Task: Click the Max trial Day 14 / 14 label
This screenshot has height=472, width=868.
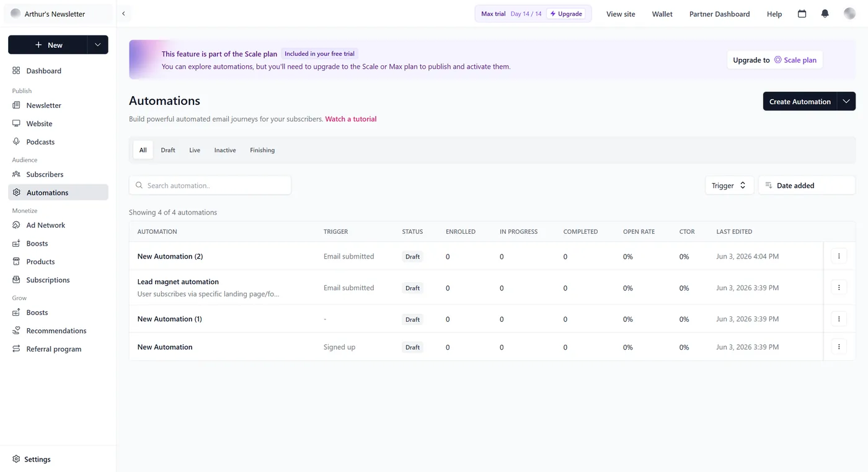Action: (511, 14)
